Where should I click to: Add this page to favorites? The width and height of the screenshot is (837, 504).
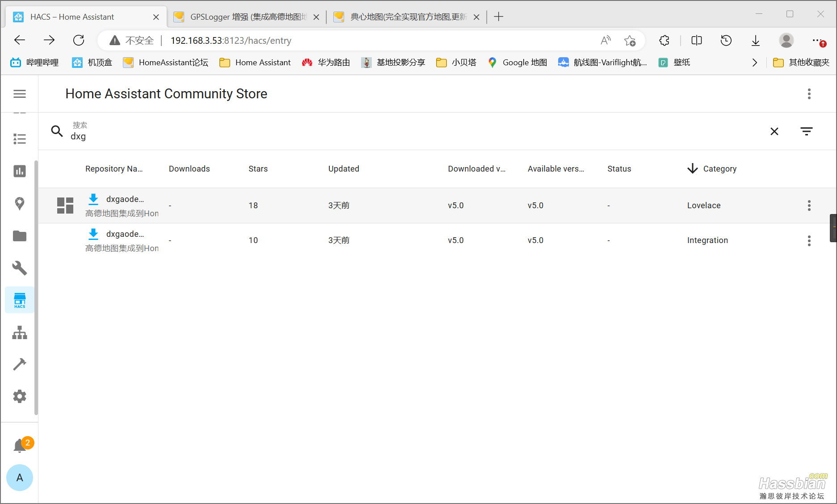pos(630,41)
